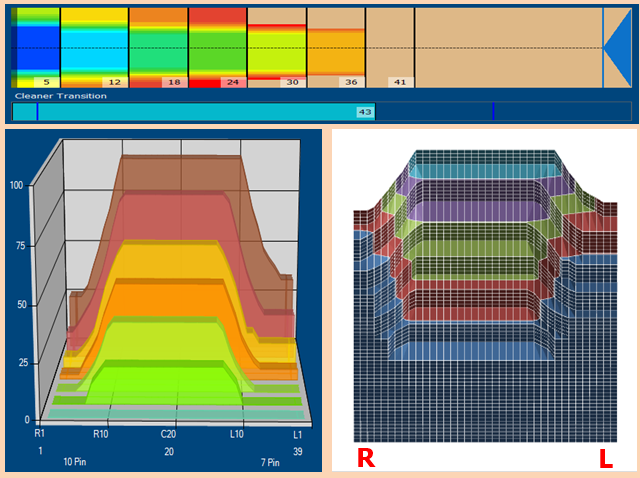Viewport: 640px width, 478px height.
Task: Click the L10 axis label
Action: 238,435
